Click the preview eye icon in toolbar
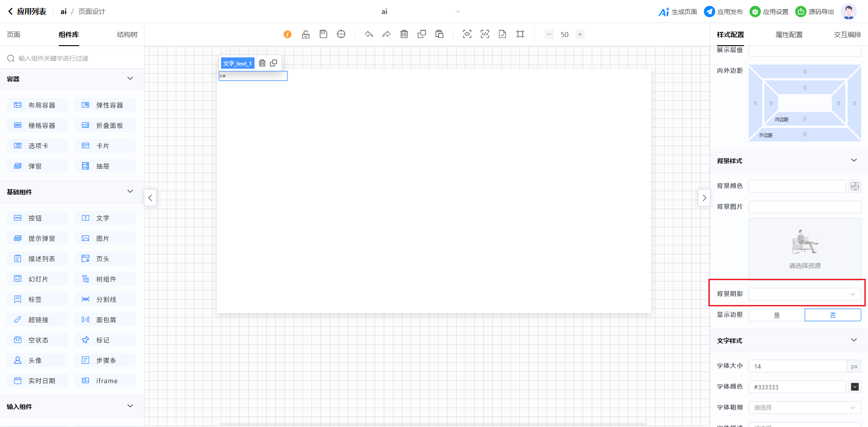Screen dimensions: 868x427 pos(467,34)
